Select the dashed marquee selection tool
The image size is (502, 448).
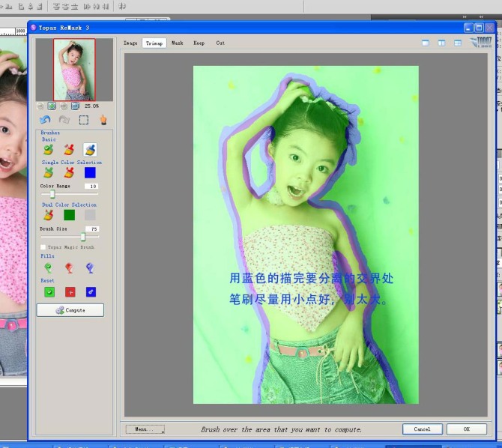(84, 120)
